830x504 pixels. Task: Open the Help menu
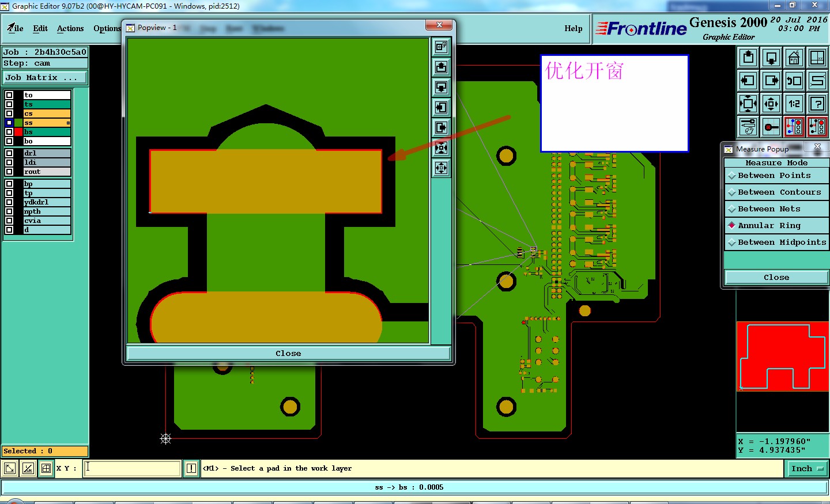(574, 28)
